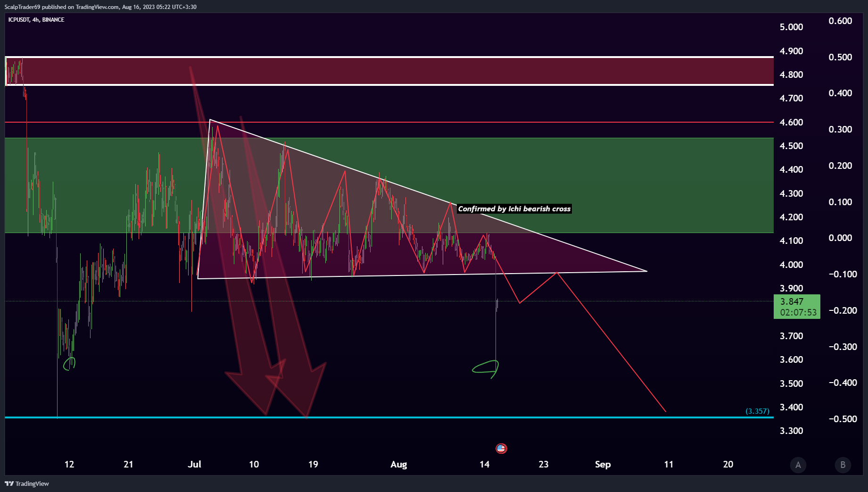
Task: Click the −0.500 secondary scale label
Action: tap(843, 419)
